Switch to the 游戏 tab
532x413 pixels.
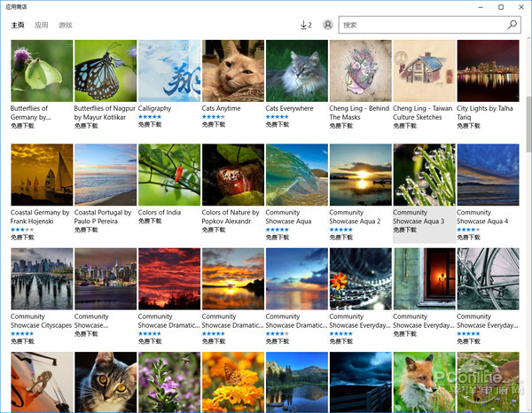click(66, 26)
